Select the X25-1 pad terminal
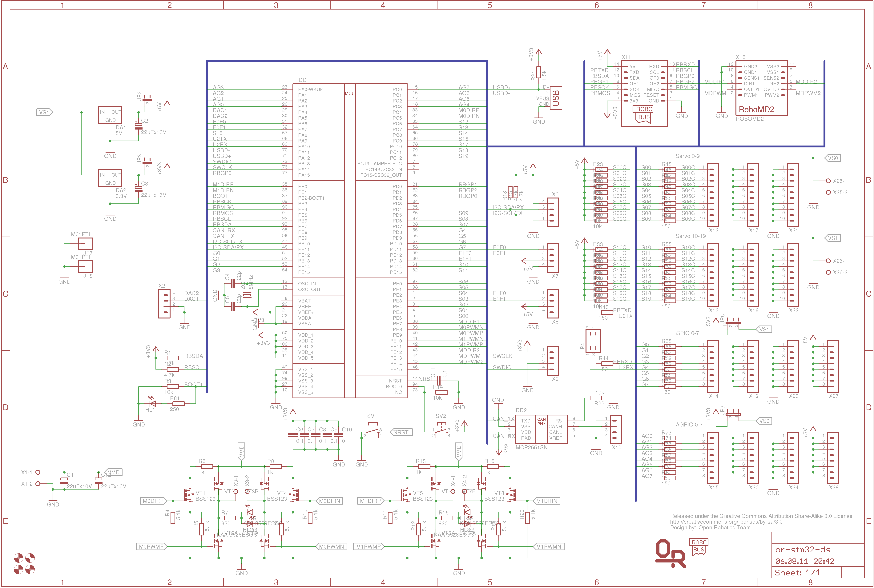874x588 pixels. point(828,181)
